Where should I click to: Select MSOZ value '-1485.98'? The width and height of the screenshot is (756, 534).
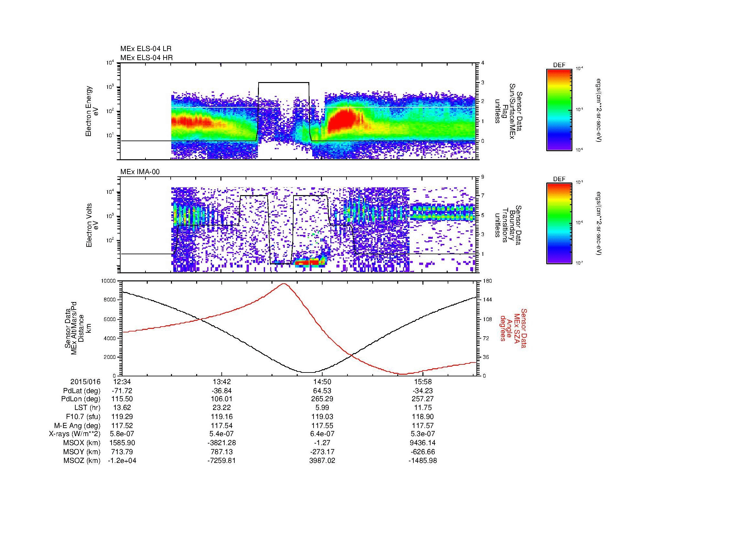coord(423,461)
